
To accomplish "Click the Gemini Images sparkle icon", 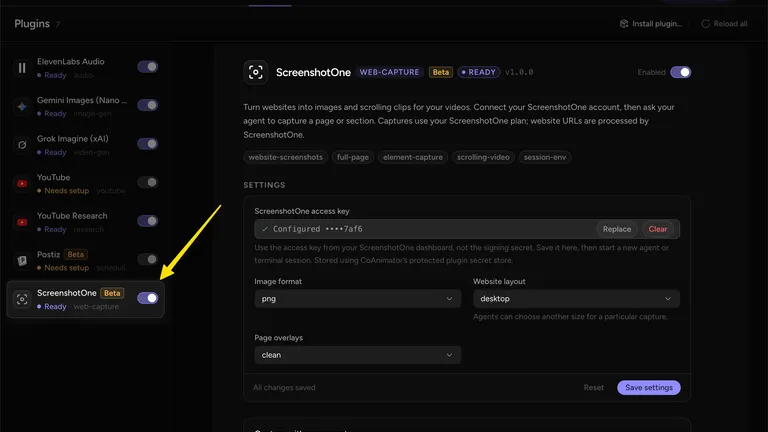I will point(22,106).
